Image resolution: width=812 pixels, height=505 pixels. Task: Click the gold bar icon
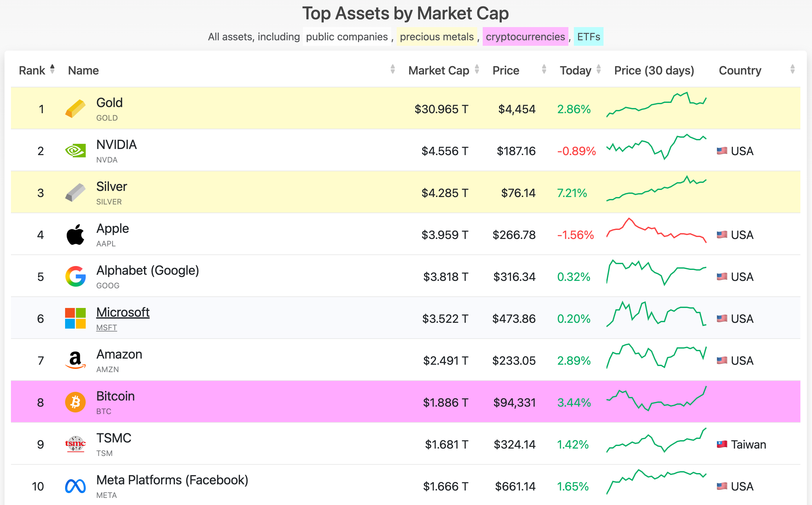click(75, 109)
